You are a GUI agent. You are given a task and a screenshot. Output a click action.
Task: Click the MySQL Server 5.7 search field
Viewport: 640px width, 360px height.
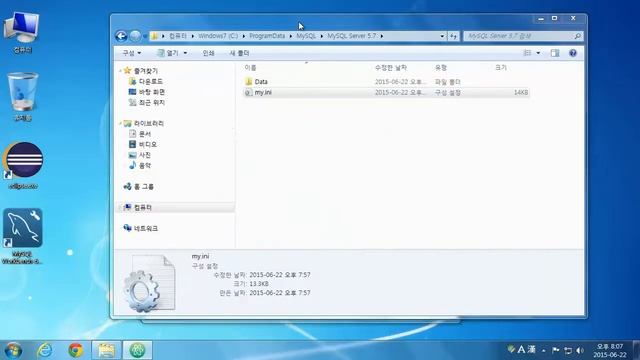(519, 36)
